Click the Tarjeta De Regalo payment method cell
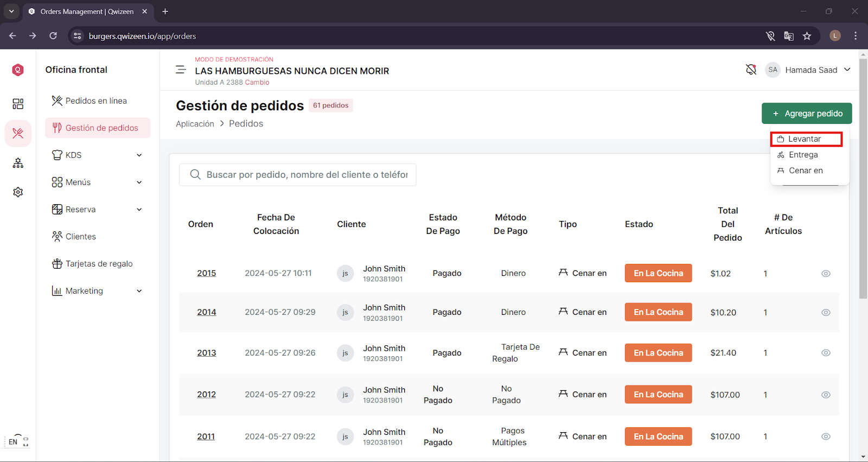The image size is (868, 462). pyautogui.click(x=515, y=353)
